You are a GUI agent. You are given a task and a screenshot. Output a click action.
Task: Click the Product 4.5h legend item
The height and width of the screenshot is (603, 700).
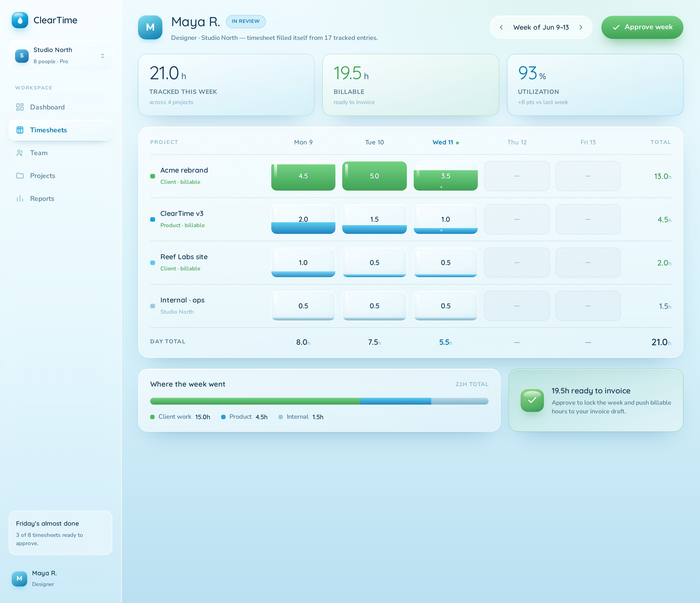[244, 417]
